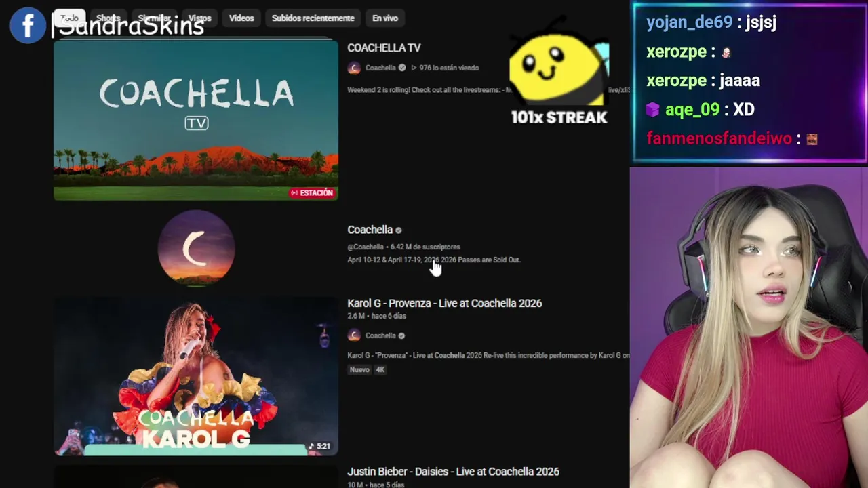Click verified badge under Karol G video
This screenshot has height=488, width=868.
coord(401,335)
